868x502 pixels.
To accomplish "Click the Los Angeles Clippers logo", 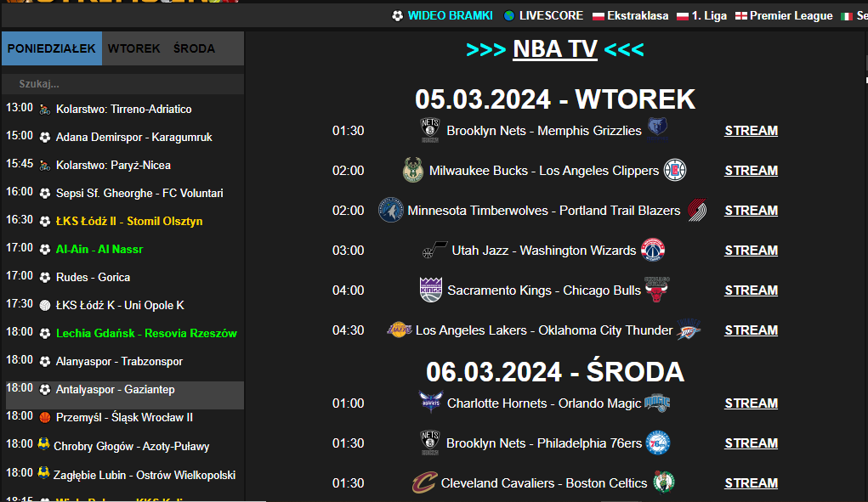I will click(675, 170).
